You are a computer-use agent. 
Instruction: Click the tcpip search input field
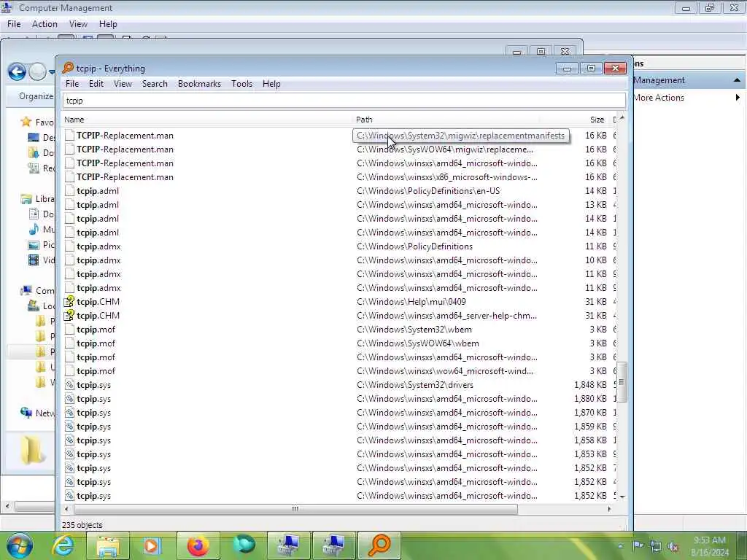click(344, 101)
